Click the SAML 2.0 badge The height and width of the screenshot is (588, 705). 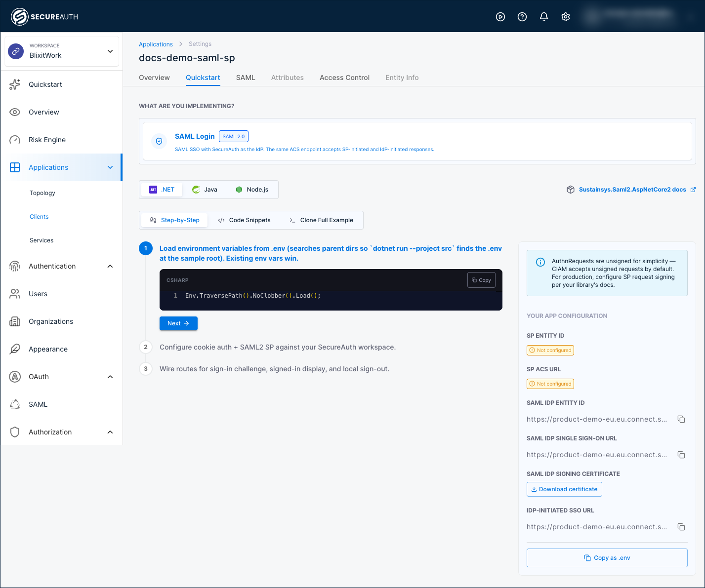(234, 136)
